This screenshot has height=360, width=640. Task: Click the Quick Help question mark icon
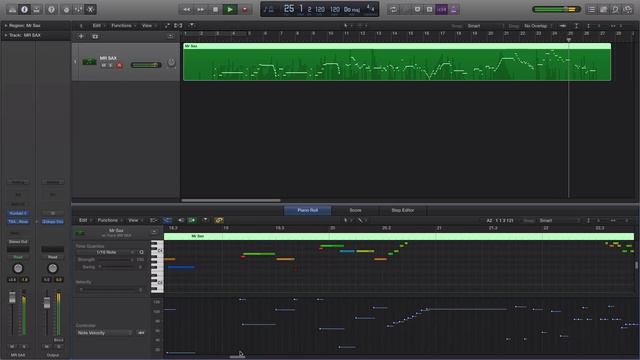point(51,9)
